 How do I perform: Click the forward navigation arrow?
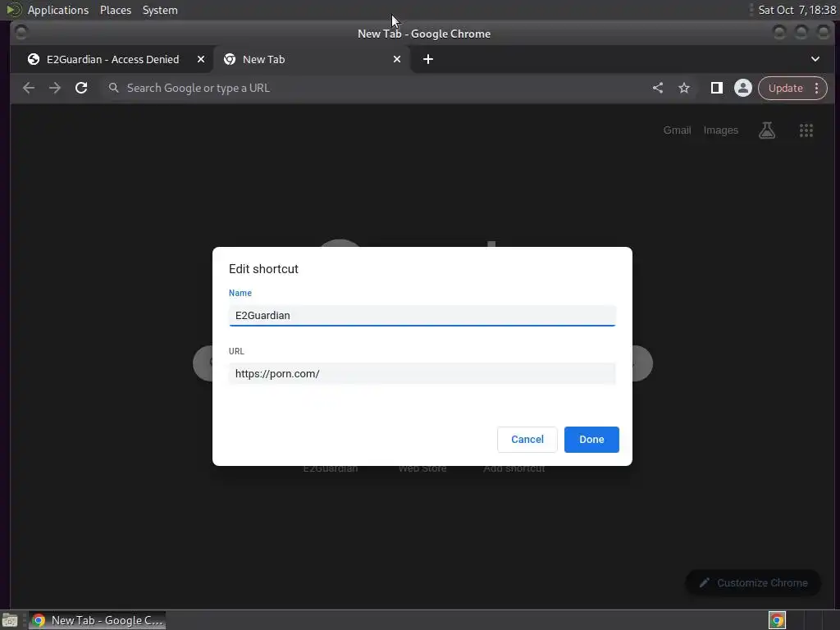[x=55, y=88]
